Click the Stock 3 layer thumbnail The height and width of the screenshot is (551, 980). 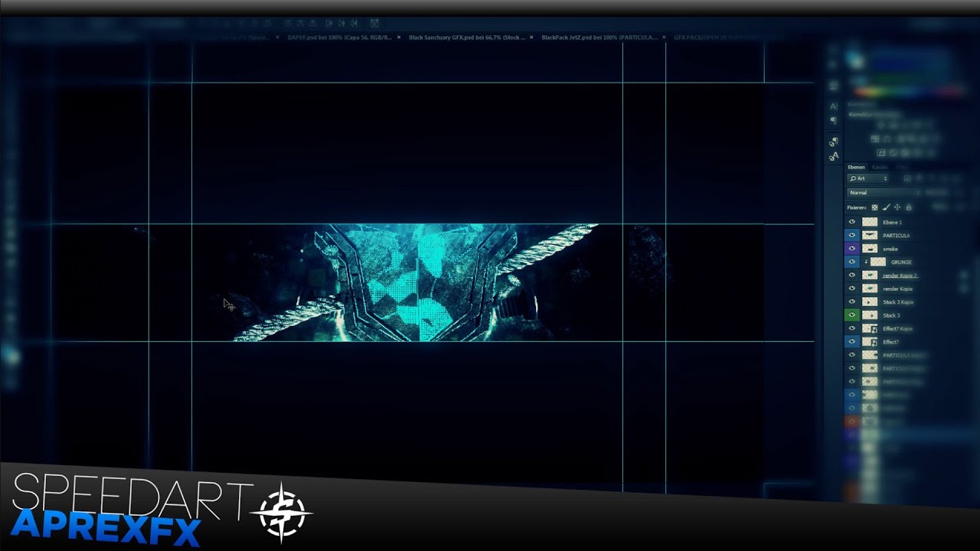pyautogui.click(x=870, y=315)
